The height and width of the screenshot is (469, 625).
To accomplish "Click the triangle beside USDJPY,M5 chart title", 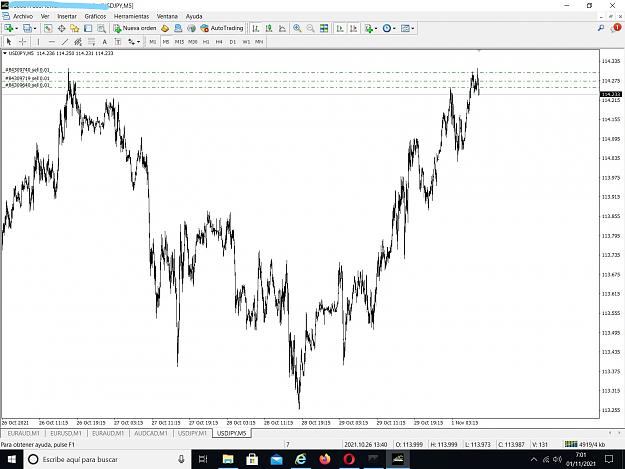I will 5,53.
